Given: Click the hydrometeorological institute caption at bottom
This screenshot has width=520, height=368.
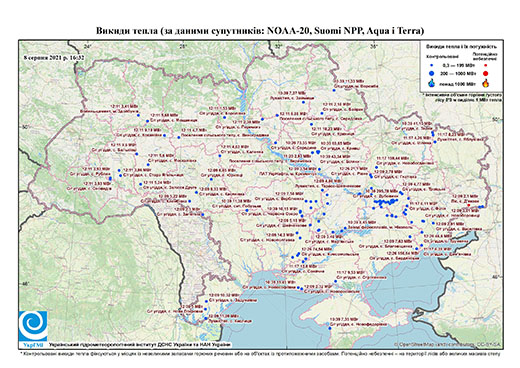Looking at the screenshot, I should pyautogui.click(x=140, y=345).
